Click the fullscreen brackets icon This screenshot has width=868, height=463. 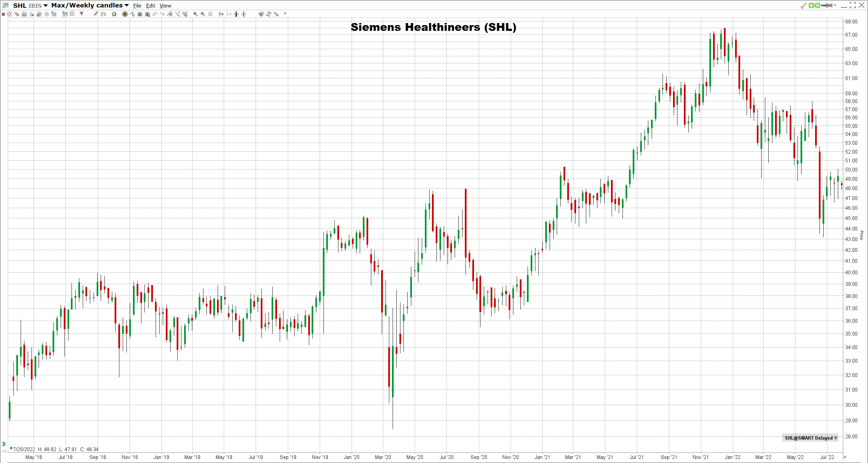tap(853, 5)
